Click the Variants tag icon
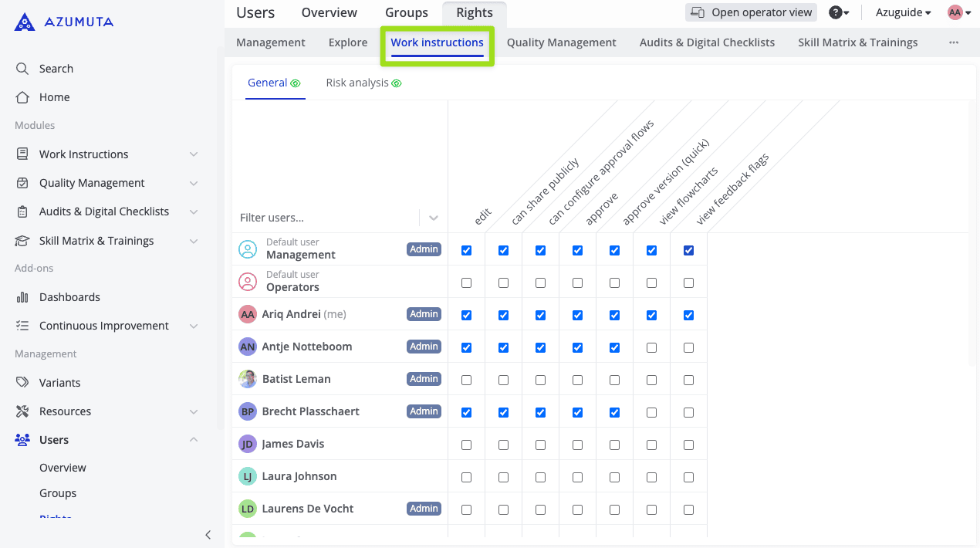The width and height of the screenshot is (980, 548). tap(22, 383)
